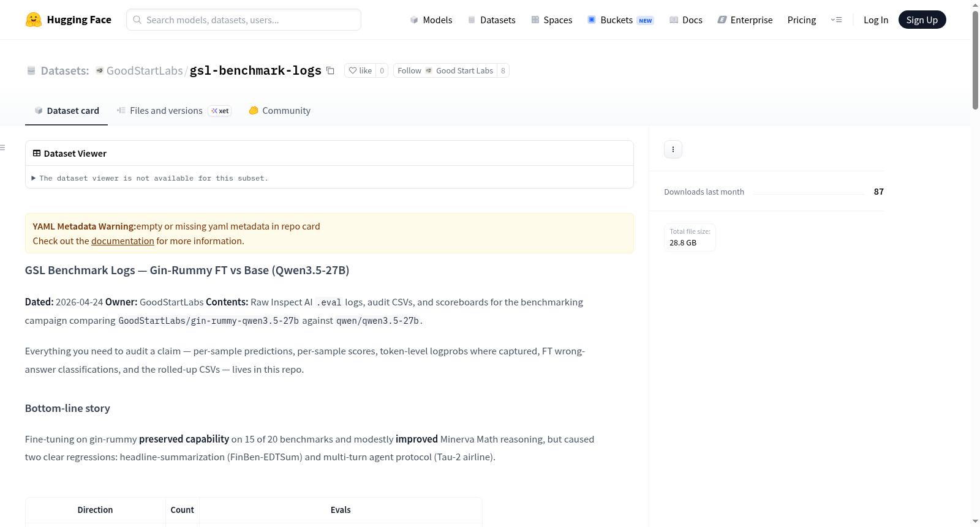
Task: Open Docs in top navigation
Action: 686,20
